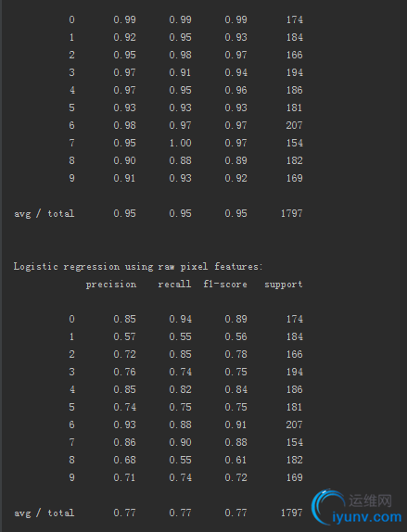This screenshot has height=532, width=407.
Task: Click the 0.57 precision value in lower table
Action: [124, 336]
